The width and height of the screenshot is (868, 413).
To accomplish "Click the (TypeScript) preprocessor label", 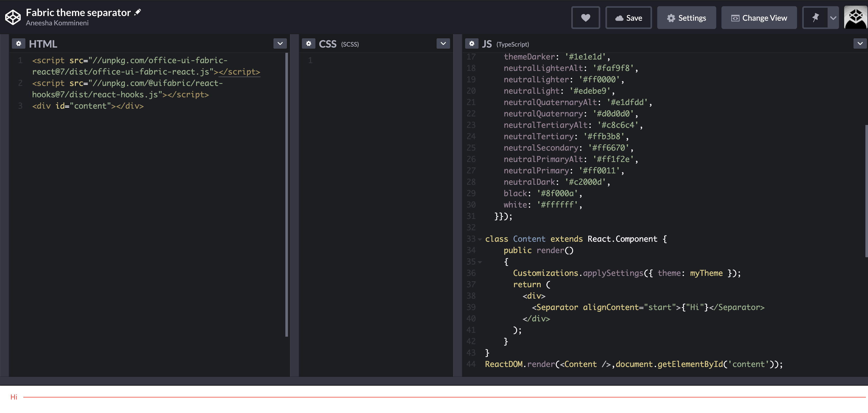I will pyautogui.click(x=512, y=45).
